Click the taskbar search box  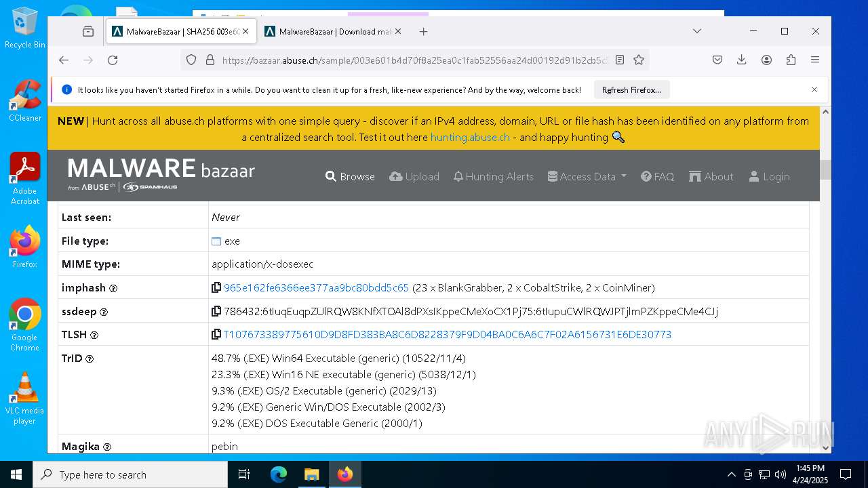(130, 474)
